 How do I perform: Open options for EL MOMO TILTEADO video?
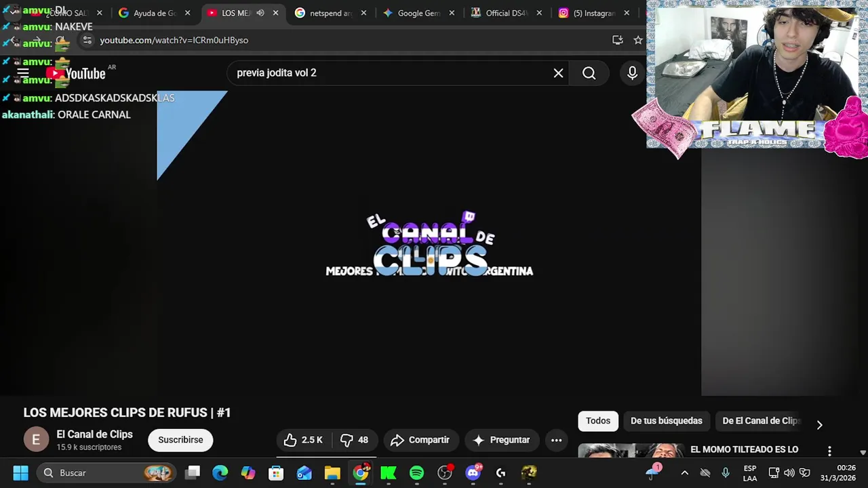829,451
